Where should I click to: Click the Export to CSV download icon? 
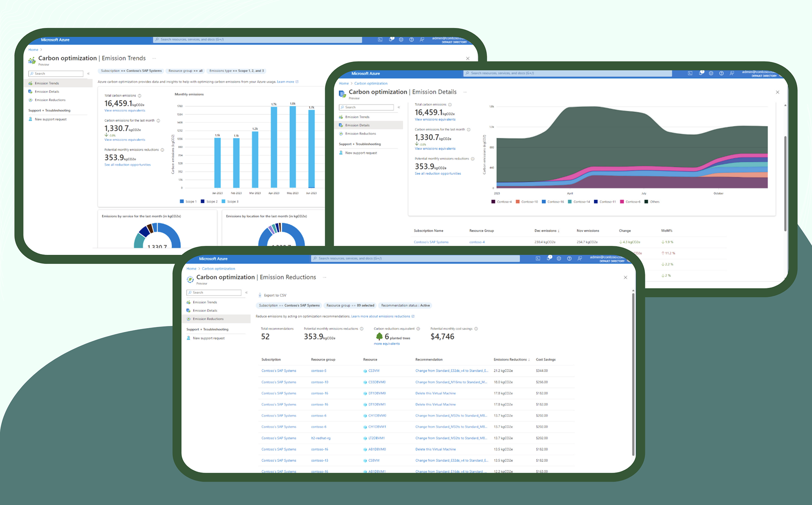(260, 295)
